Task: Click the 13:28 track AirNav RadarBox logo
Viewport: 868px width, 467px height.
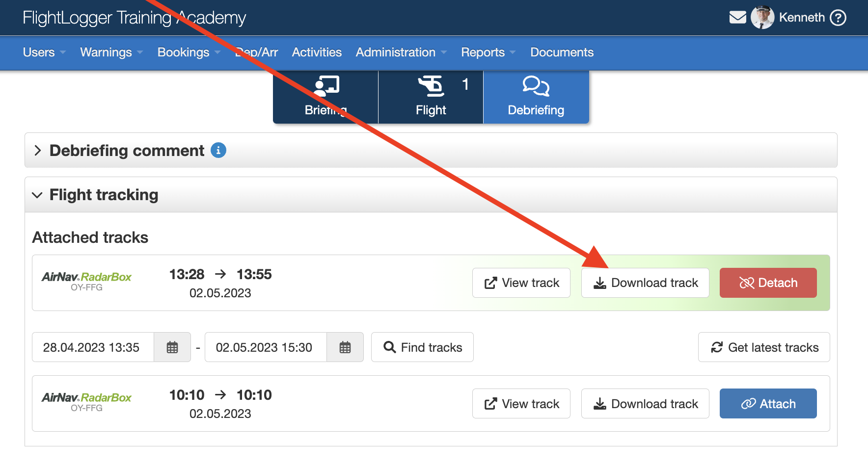Action: [x=86, y=277]
